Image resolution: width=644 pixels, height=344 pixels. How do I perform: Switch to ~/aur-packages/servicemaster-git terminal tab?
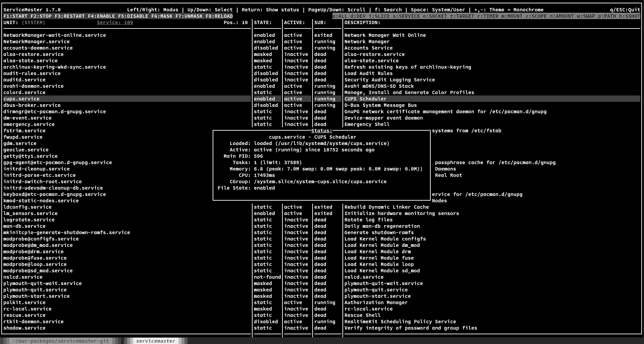[x=60, y=341]
